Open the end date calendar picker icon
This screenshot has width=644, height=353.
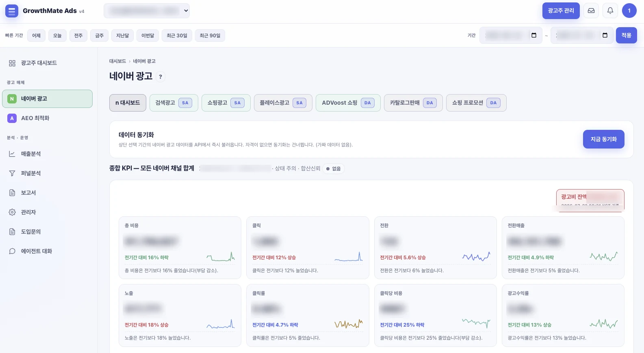[605, 35]
